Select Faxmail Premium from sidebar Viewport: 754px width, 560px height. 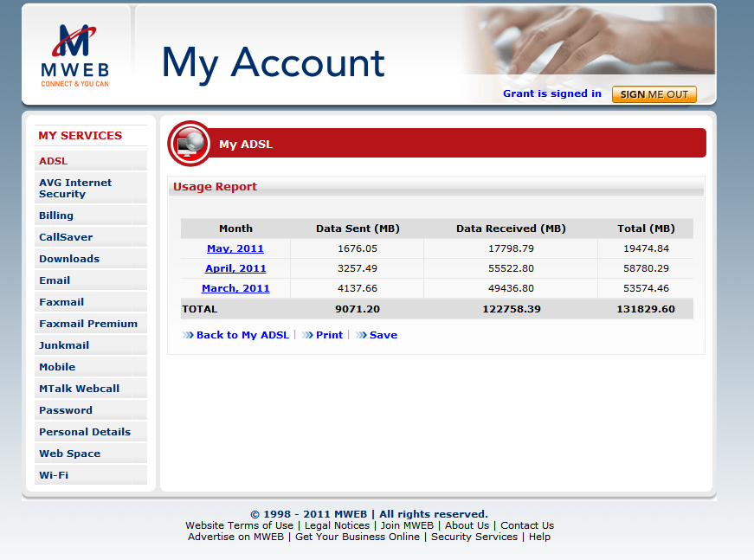(88, 324)
